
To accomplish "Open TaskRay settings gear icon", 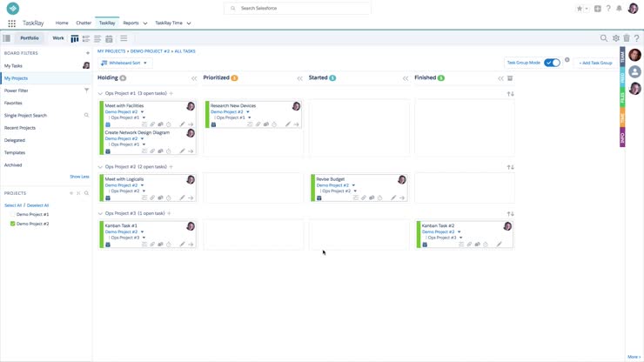I will click(615, 38).
